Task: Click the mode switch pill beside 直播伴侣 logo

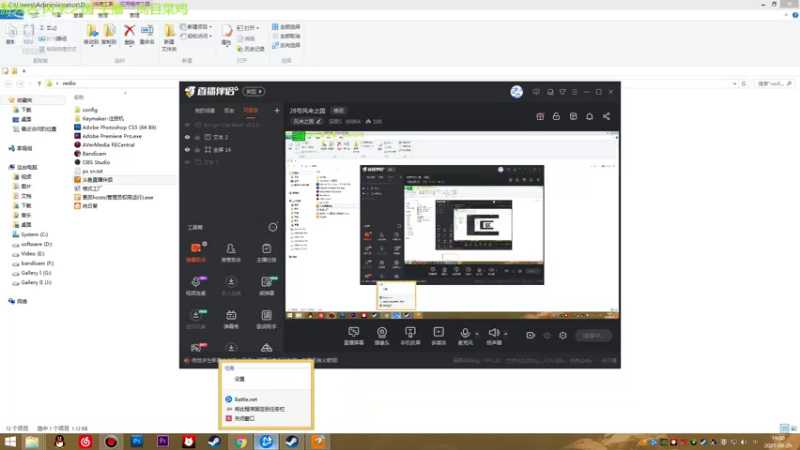Action: [x=254, y=92]
